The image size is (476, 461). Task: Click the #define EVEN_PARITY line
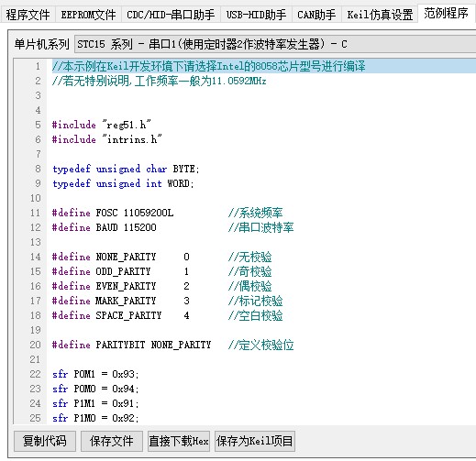[121, 286]
